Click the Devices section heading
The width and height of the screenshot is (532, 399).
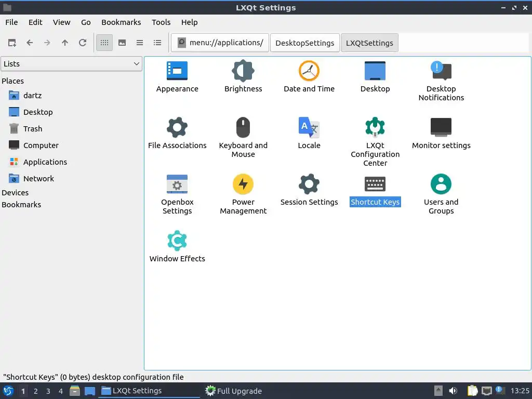(x=15, y=193)
